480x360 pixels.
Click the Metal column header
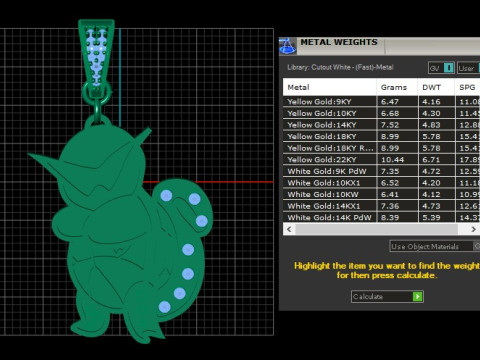[x=330, y=87]
